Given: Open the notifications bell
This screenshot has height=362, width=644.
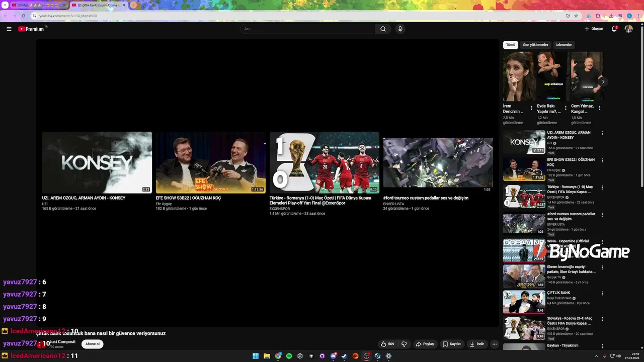Looking at the screenshot, I should pos(614,29).
